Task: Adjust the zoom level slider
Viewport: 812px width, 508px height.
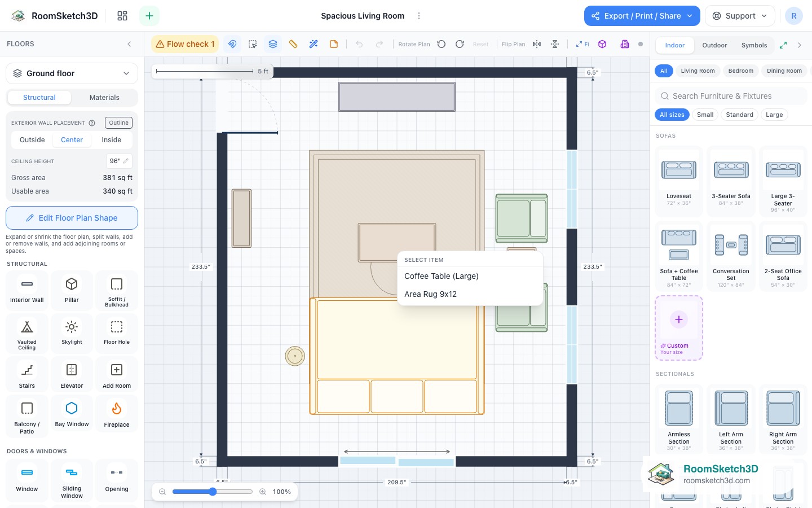Action: [212, 492]
